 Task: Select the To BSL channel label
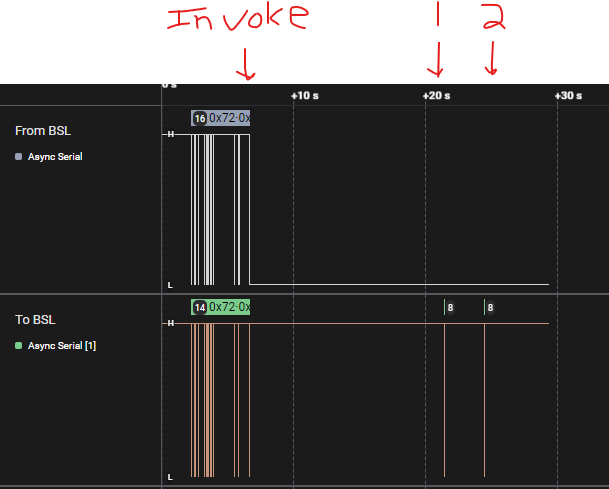tap(35, 320)
